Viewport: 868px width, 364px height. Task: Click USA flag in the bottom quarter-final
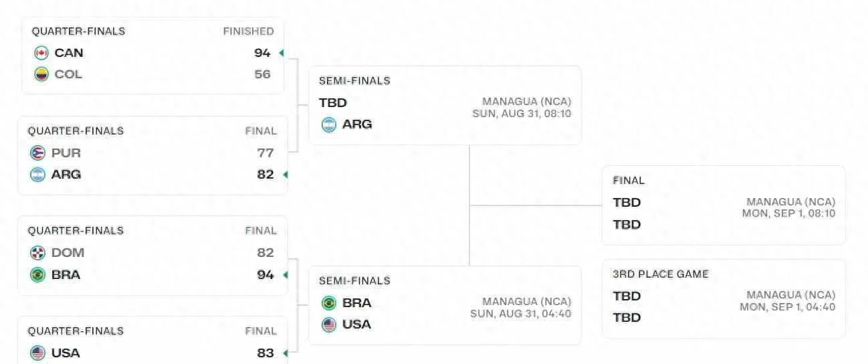[x=38, y=353]
